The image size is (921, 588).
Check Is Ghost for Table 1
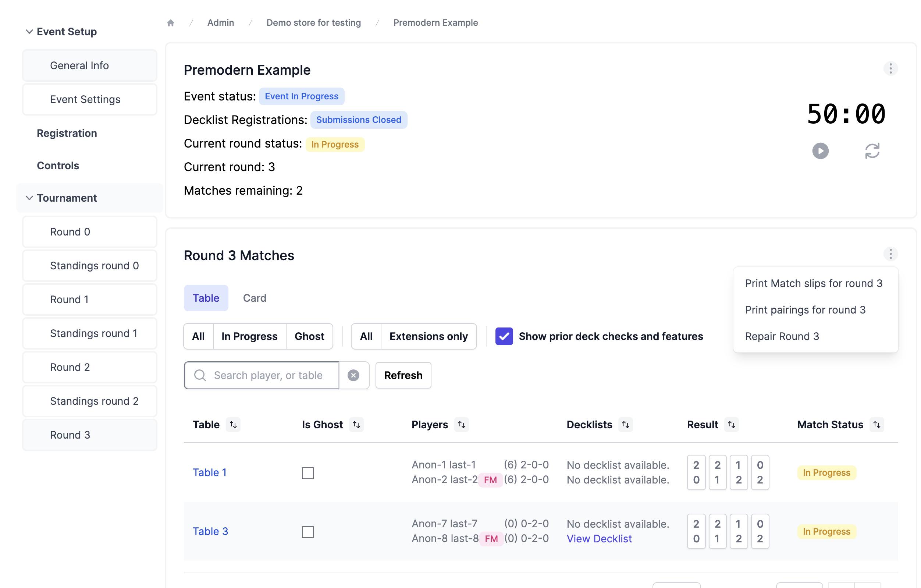307,473
